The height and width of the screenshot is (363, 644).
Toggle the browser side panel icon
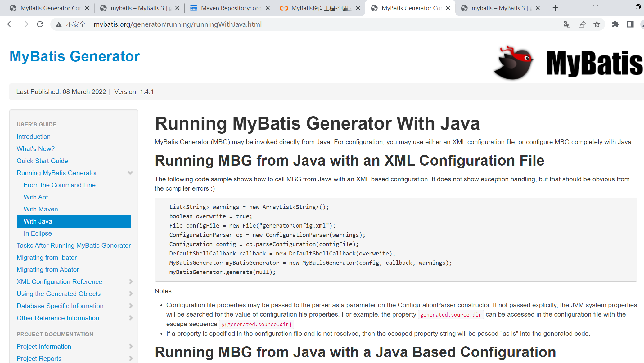(x=630, y=24)
